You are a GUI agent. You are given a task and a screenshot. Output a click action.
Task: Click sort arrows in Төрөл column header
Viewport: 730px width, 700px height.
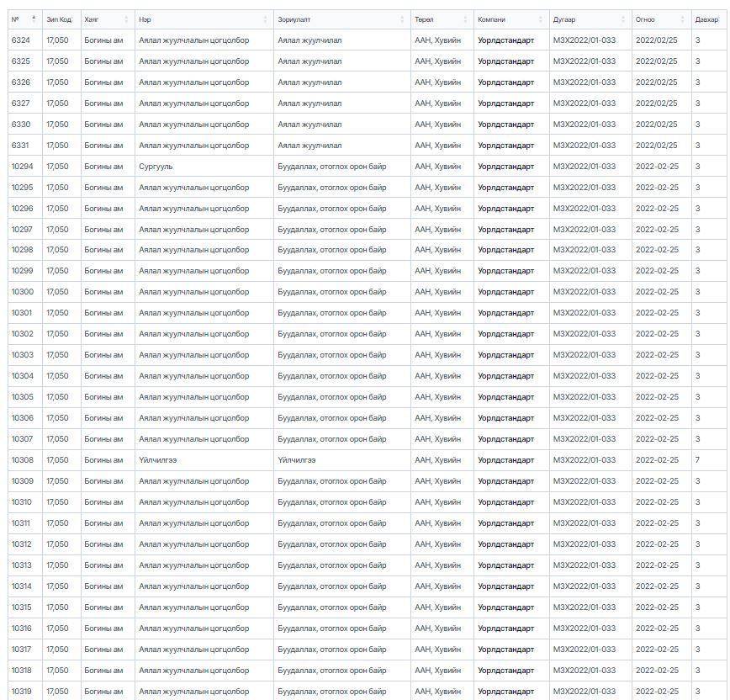point(465,19)
